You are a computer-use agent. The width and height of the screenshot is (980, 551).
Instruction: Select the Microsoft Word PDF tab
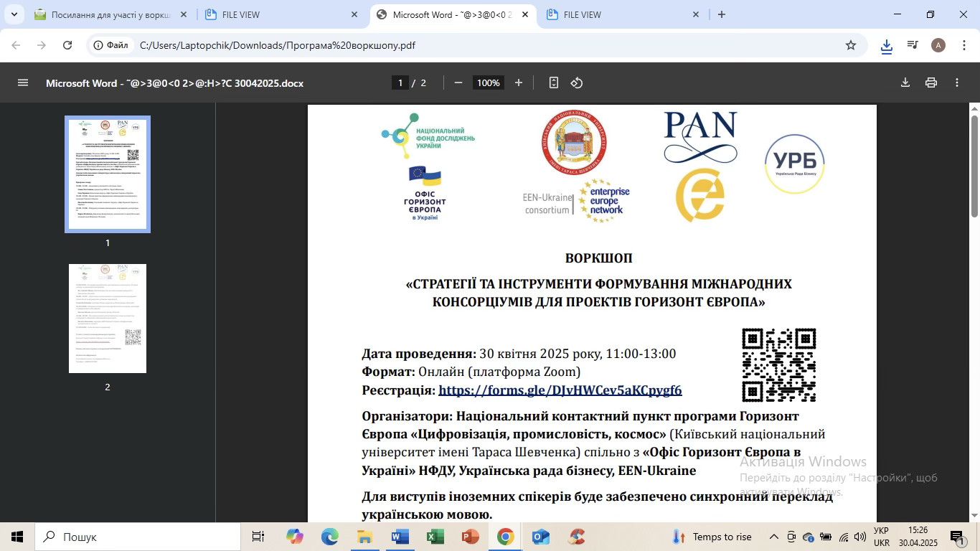pyautogui.click(x=453, y=14)
